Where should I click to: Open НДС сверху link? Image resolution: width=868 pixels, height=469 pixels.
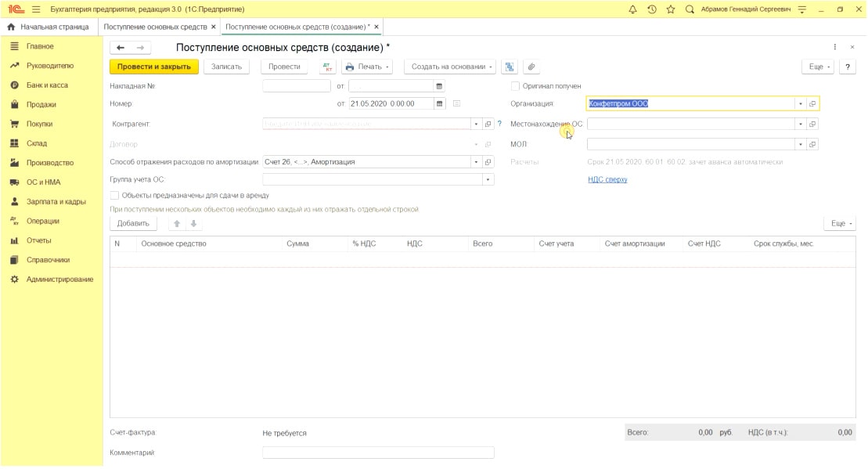point(607,180)
